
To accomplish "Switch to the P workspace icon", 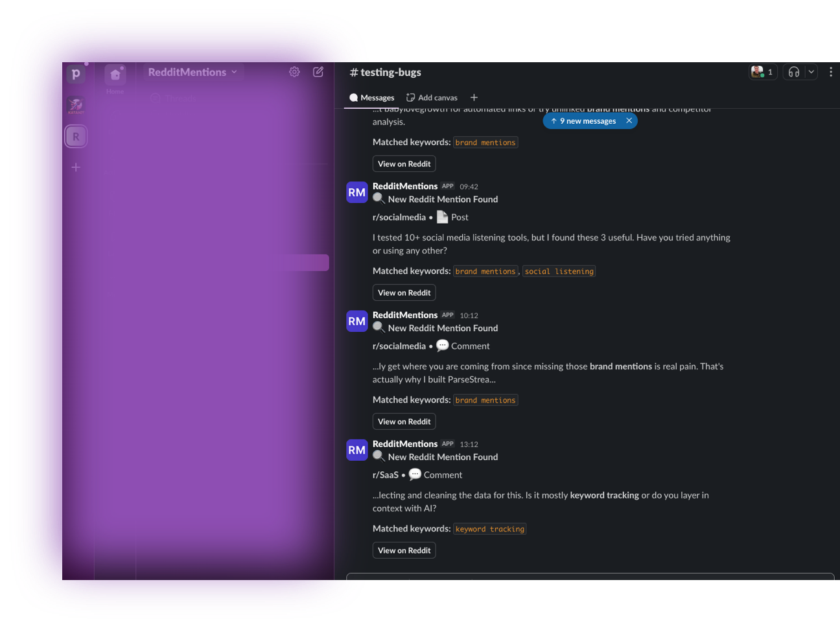I will pos(76,74).
